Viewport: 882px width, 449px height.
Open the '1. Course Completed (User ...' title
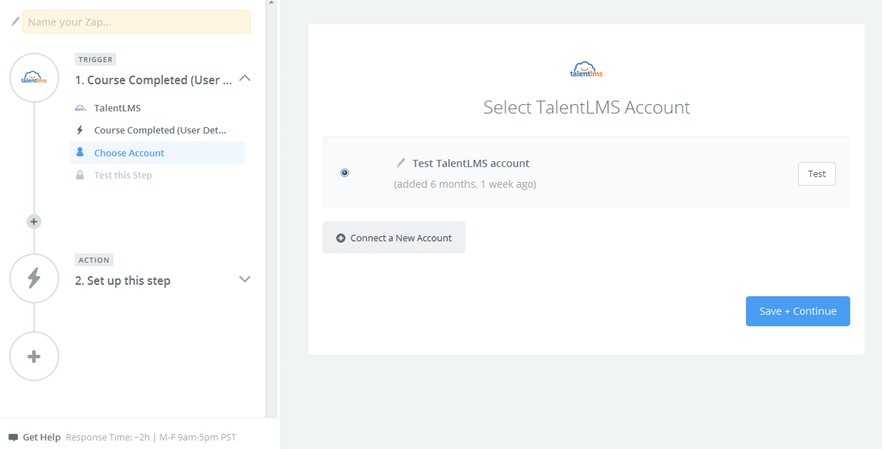coord(154,80)
